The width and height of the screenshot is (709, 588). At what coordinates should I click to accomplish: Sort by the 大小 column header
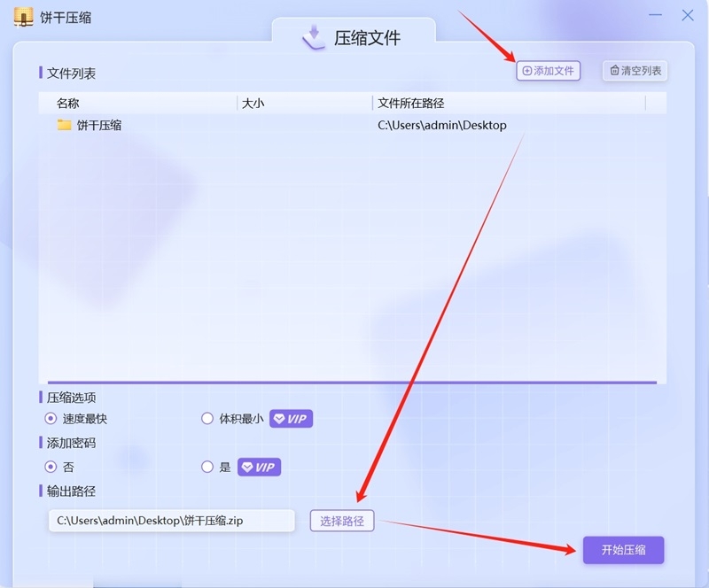pos(253,103)
